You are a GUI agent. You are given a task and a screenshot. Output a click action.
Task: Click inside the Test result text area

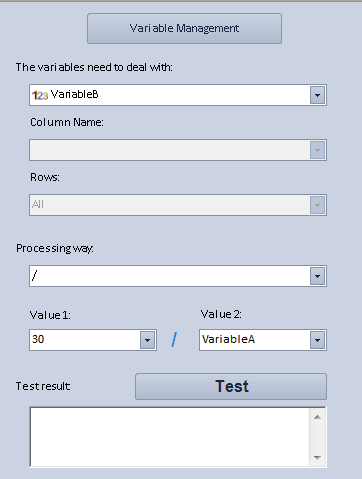coord(170,437)
